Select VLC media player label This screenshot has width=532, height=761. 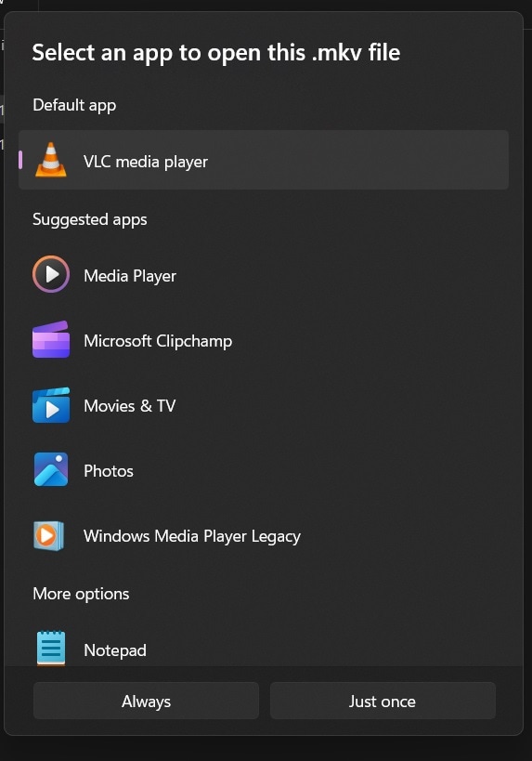pos(146,162)
